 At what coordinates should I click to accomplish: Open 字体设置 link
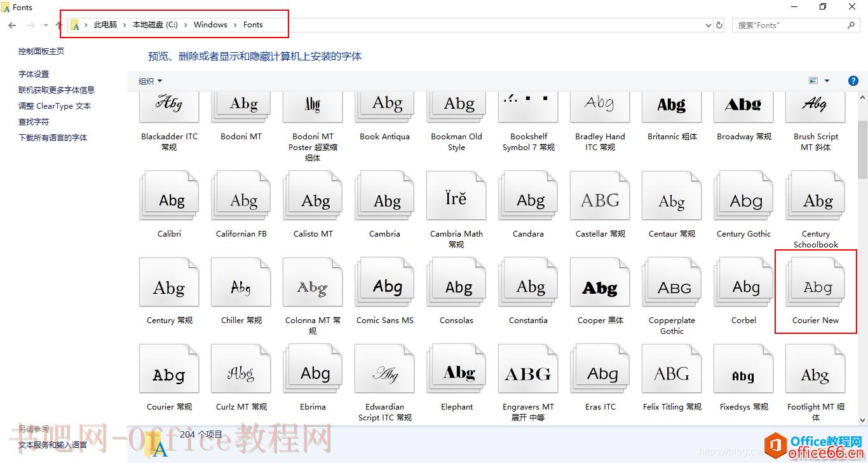click(x=34, y=74)
